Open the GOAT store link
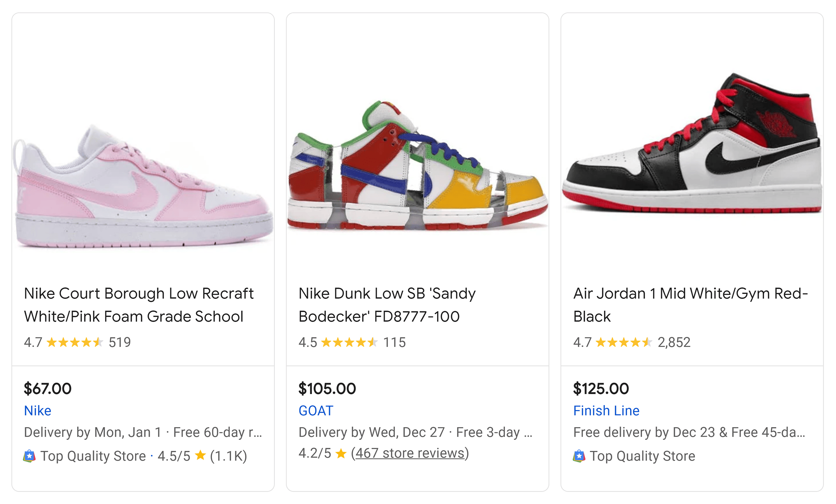This screenshot has height=504, width=836. pyautogui.click(x=316, y=411)
